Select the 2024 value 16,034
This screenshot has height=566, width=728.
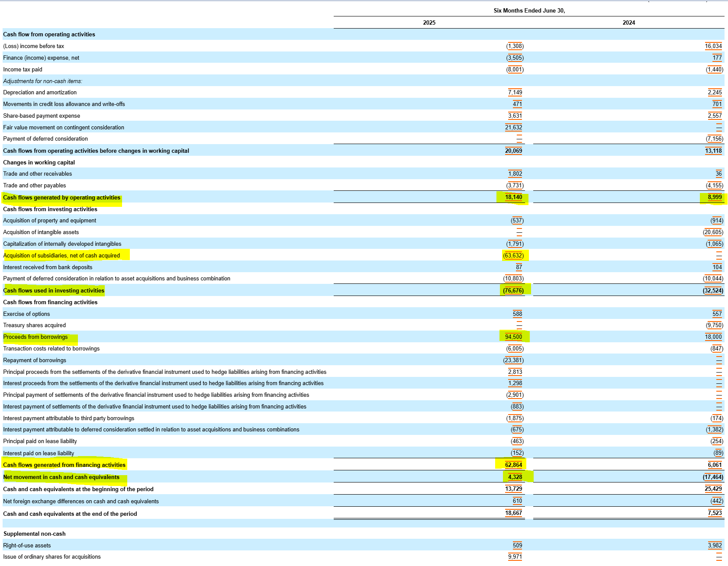pyautogui.click(x=713, y=46)
